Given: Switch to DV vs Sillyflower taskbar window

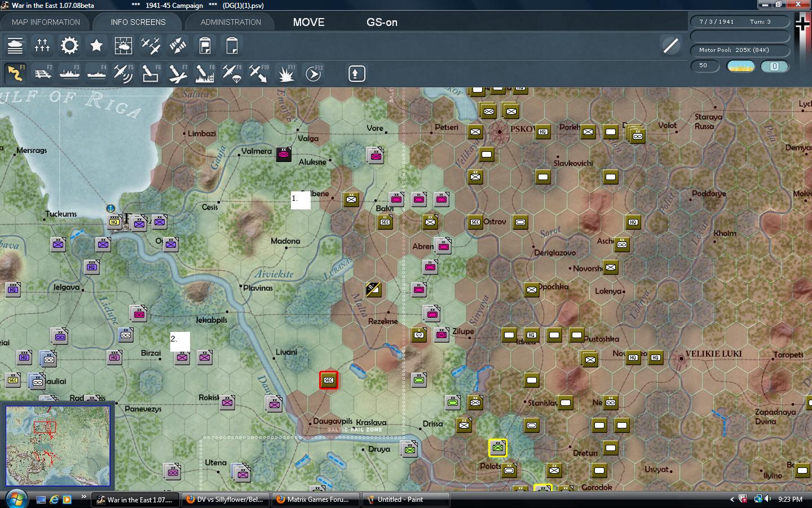Looking at the screenshot, I should coord(225,500).
